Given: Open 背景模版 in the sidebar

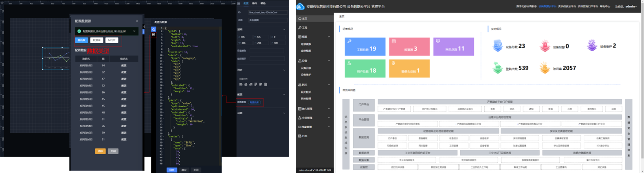Looking at the screenshot, I should [x=306, y=44].
